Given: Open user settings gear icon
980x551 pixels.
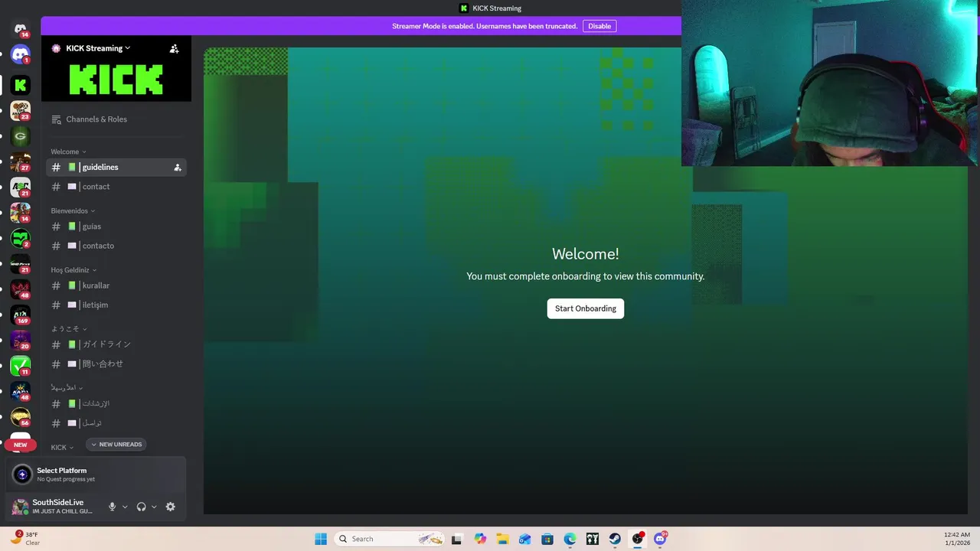Looking at the screenshot, I should 170,507.
